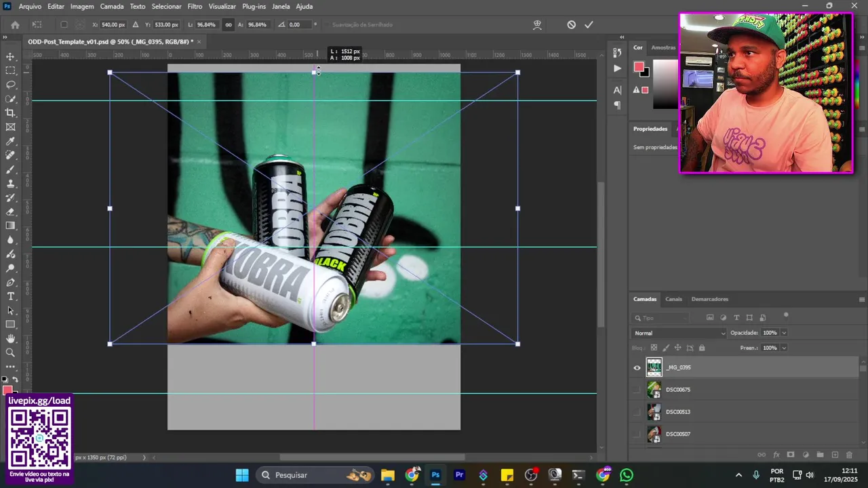Select the Pen tool

tap(10, 282)
